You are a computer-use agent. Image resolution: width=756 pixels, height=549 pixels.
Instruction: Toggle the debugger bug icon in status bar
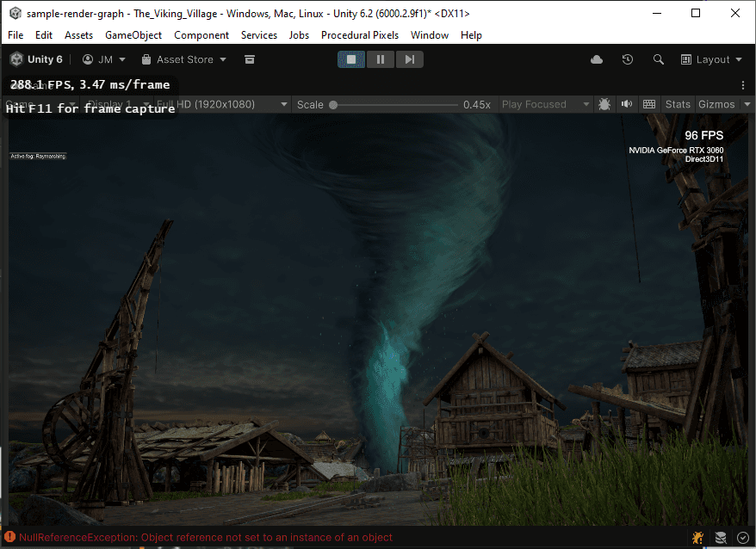pos(697,538)
